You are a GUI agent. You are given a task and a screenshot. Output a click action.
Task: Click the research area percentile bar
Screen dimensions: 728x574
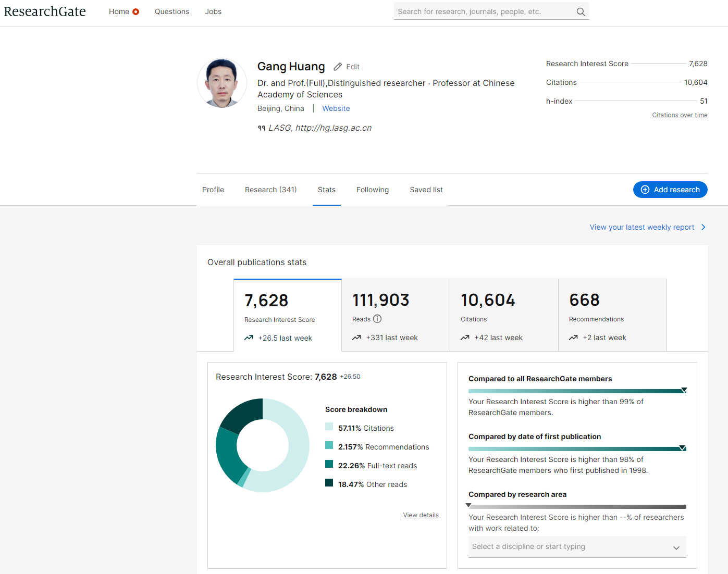[577, 506]
